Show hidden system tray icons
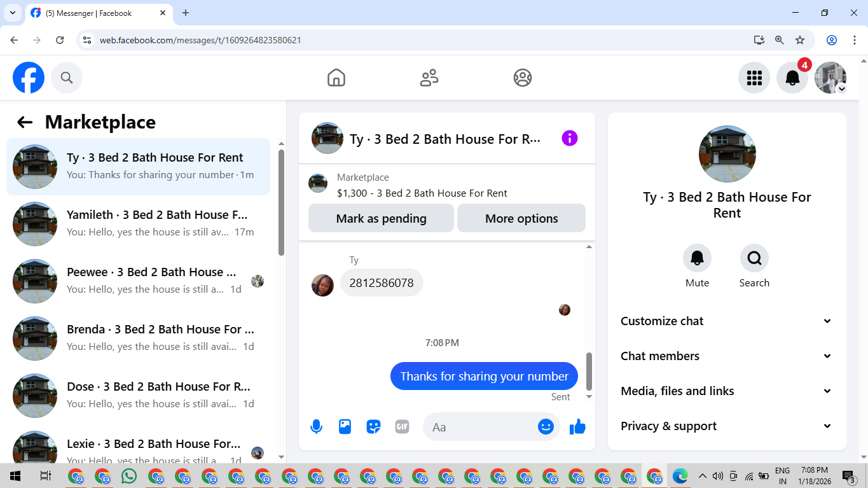 click(x=703, y=476)
